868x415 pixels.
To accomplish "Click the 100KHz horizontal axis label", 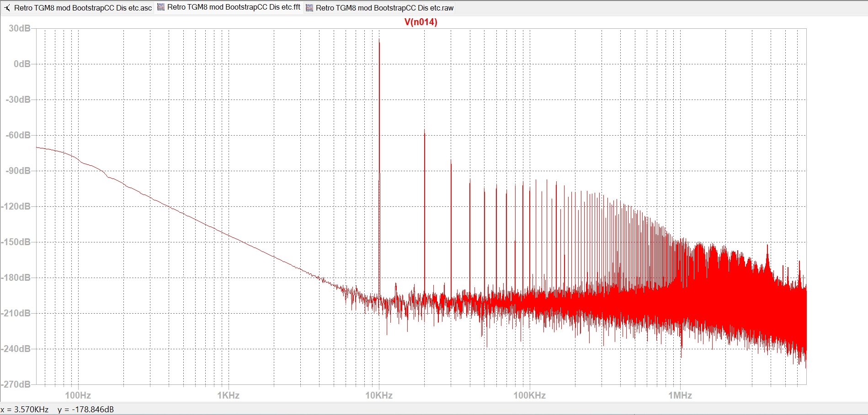I will [529, 395].
